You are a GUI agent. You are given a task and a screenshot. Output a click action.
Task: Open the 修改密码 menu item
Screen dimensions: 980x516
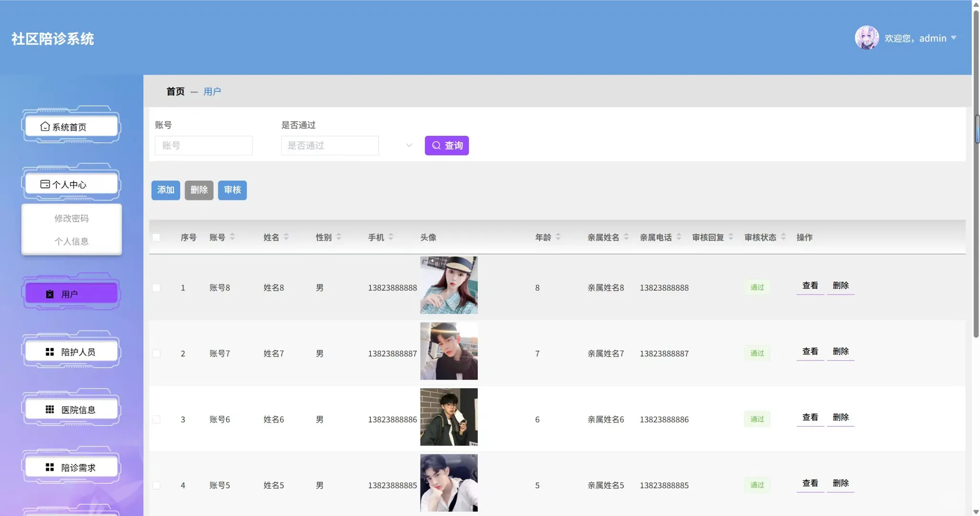tap(71, 218)
